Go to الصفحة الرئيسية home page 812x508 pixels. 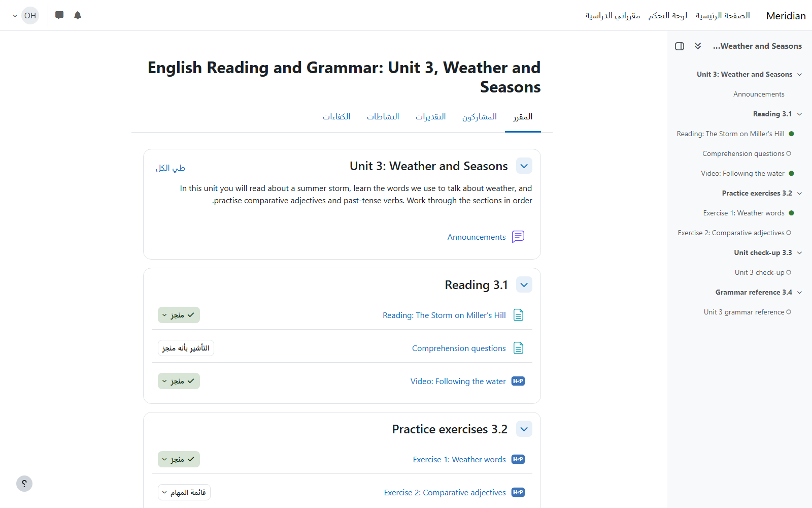pos(723,15)
